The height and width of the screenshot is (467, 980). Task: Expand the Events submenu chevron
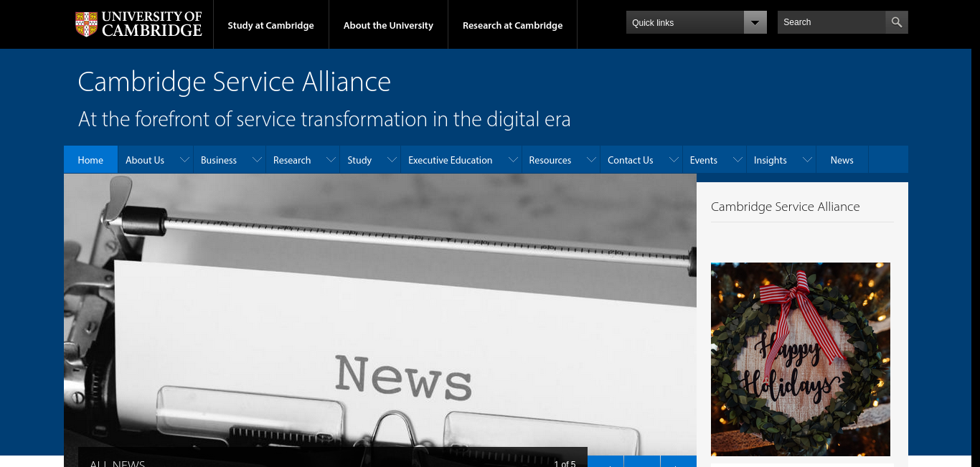pos(737,160)
